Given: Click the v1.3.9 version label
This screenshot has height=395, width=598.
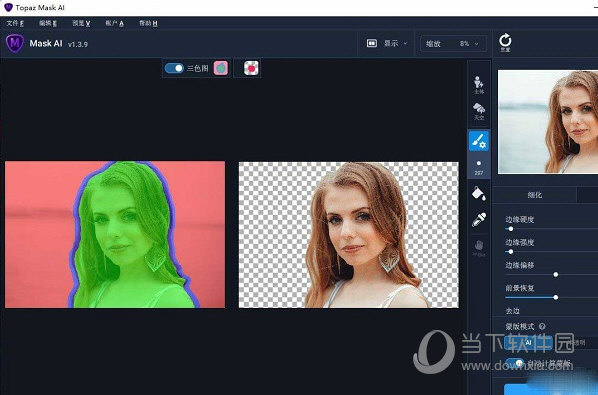Looking at the screenshot, I should coord(78,44).
